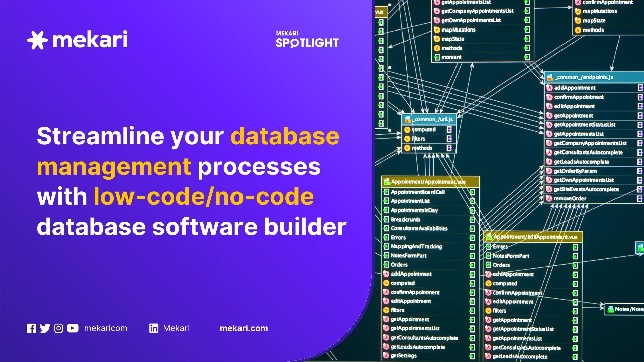Image resolution: width=644 pixels, height=362 pixels.
Task: Select the _common_/endpoints.js node header
Action: click(584, 77)
